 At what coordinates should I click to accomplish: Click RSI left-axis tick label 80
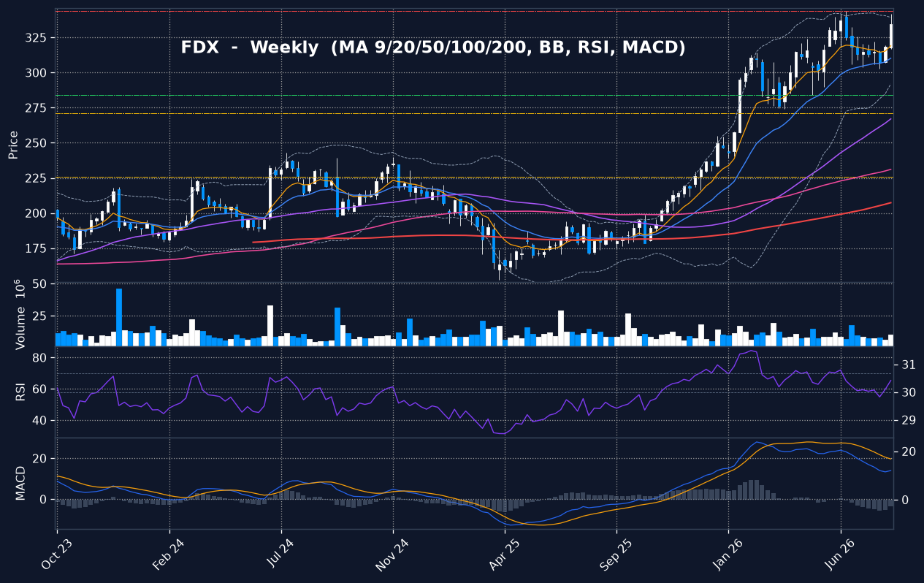tap(40, 358)
